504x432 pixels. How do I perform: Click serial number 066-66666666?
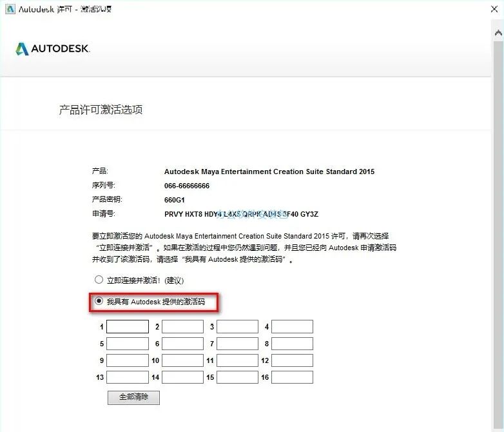click(187, 186)
